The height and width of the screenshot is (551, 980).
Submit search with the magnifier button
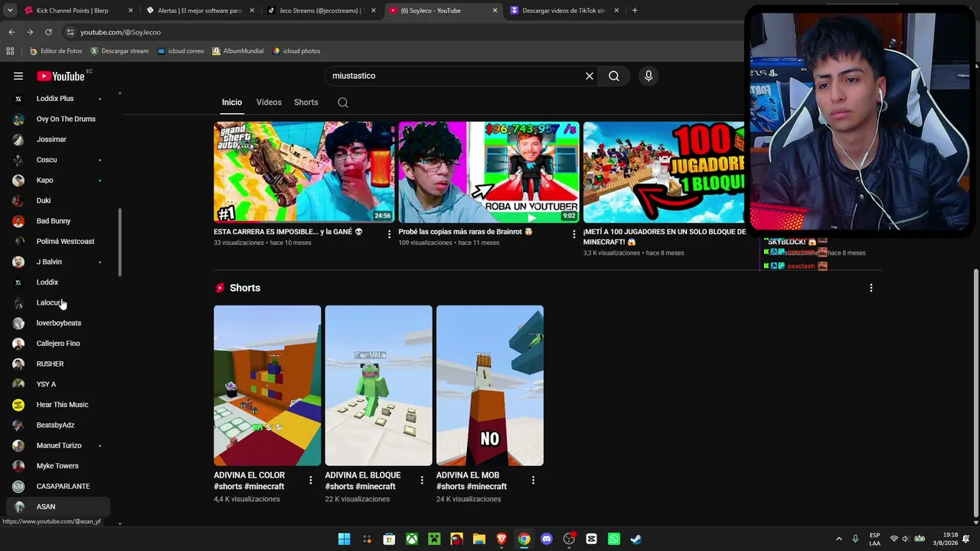(614, 76)
